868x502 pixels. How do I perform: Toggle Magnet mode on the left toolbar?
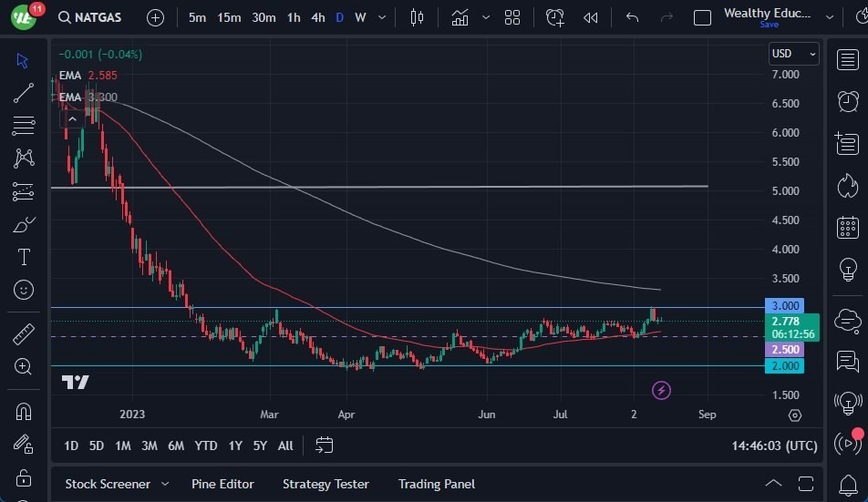tap(24, 411)
